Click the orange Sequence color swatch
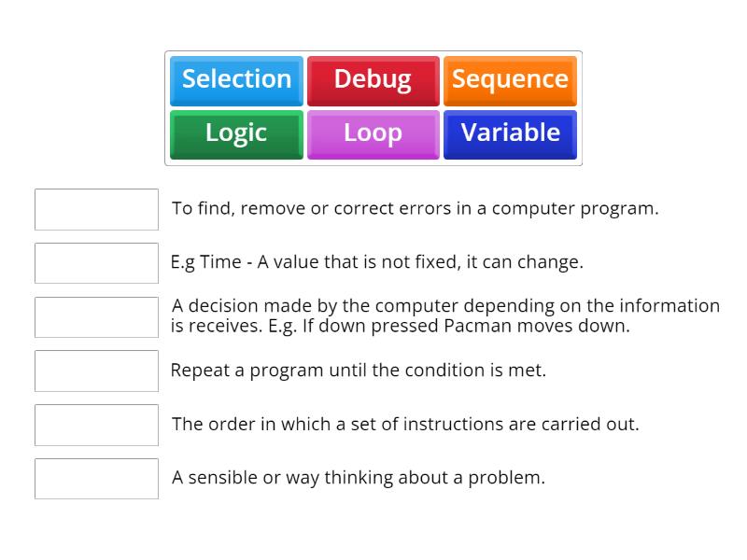 point(510,80)
